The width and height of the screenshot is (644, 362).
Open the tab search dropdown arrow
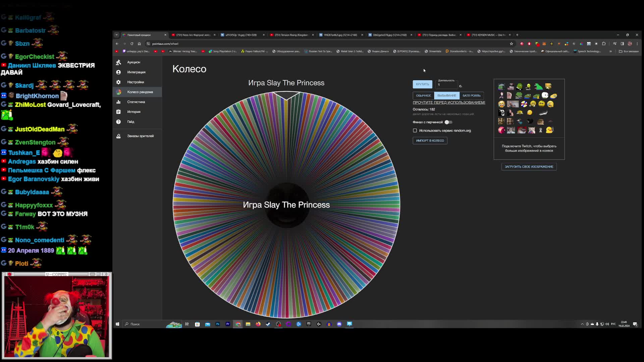point(116,35)
